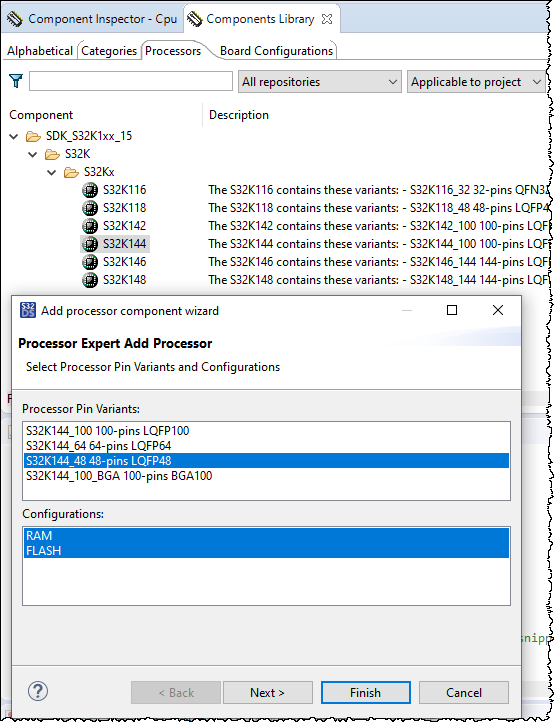Click the Next button
554x725 pixels.
[x=268, y=693]
